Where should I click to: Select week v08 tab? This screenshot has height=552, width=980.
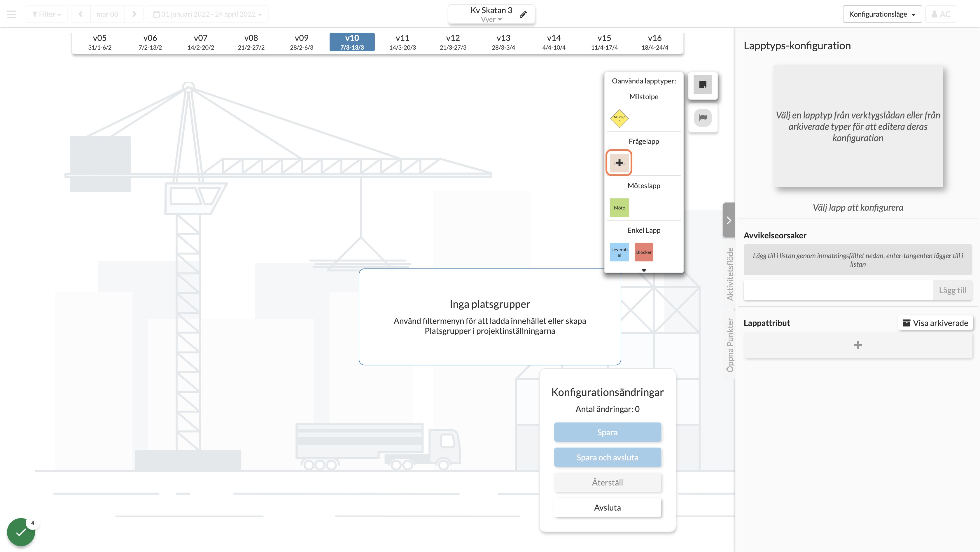[251, 42]
